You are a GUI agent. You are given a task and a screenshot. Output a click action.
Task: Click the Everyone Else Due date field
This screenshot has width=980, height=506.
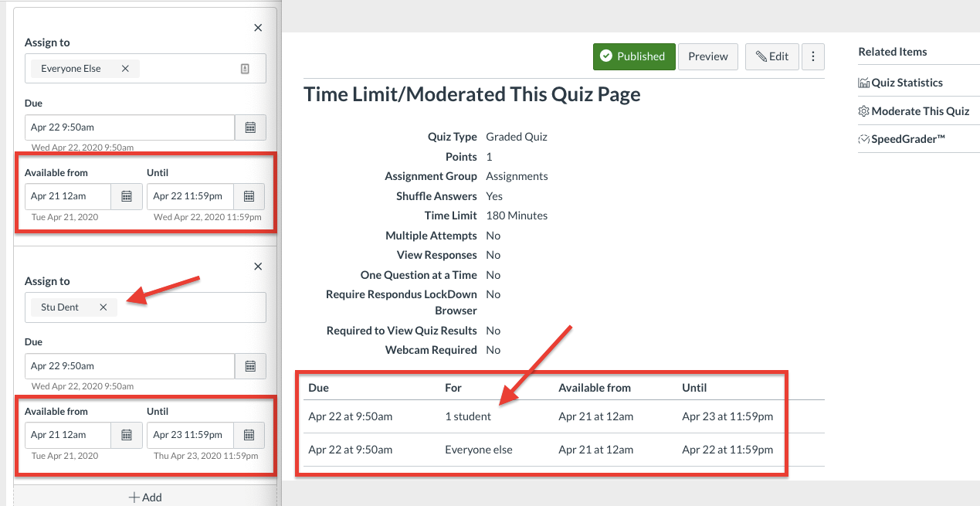129,127
